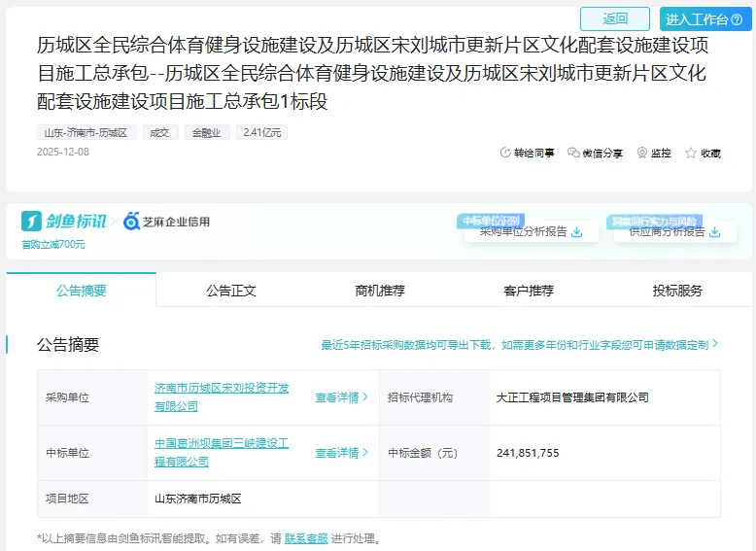Open the 投标服务 tab
Screen dimensions: 756x551
point(677,291)
